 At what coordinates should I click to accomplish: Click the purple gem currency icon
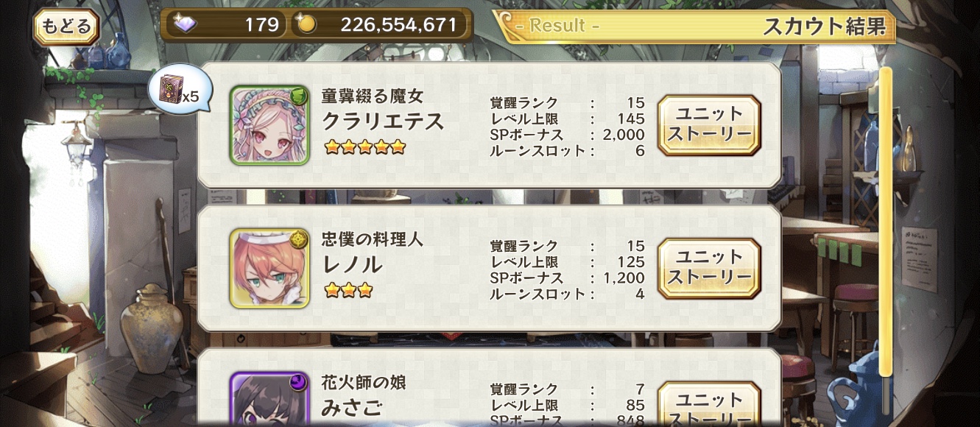[x=184, y=24]
